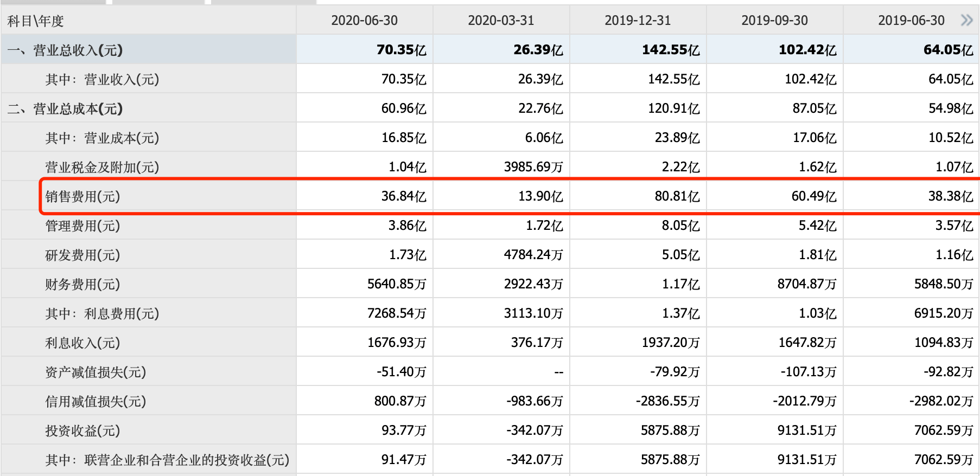Click the 23.89亿 operating cost value
The height and width of the screenshot is (476, 980).
[x=677, y=138]
